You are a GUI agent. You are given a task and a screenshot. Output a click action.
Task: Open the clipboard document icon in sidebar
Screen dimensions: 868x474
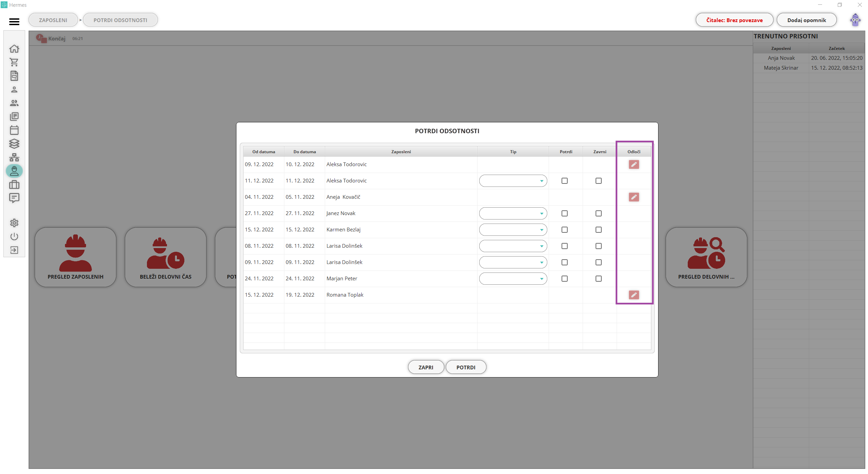tap(14, 76)
